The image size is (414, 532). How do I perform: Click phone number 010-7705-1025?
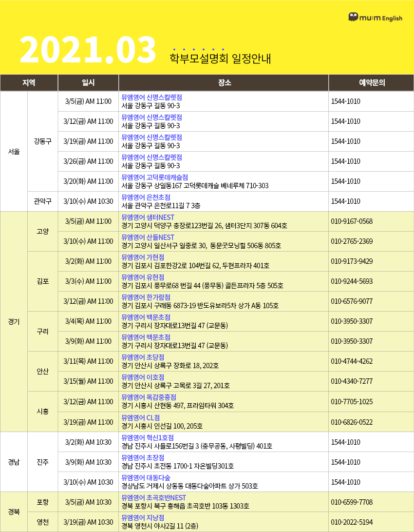352,401
